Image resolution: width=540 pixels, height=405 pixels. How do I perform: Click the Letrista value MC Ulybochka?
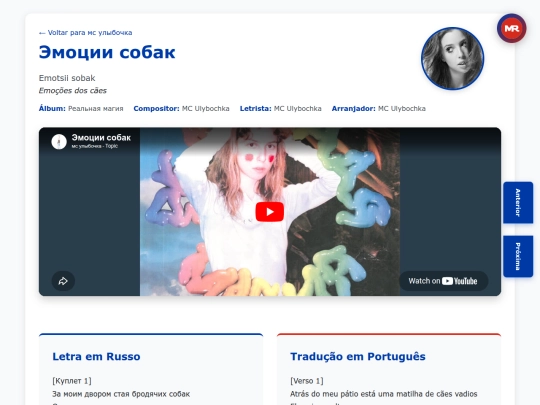(298, 108)
